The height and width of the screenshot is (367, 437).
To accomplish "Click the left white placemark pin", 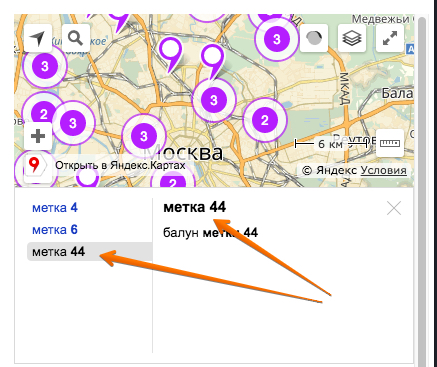I will 171,54.
